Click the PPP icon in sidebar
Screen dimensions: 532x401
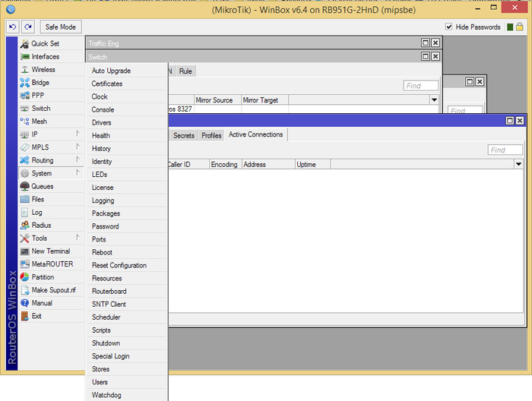(24, 96)
